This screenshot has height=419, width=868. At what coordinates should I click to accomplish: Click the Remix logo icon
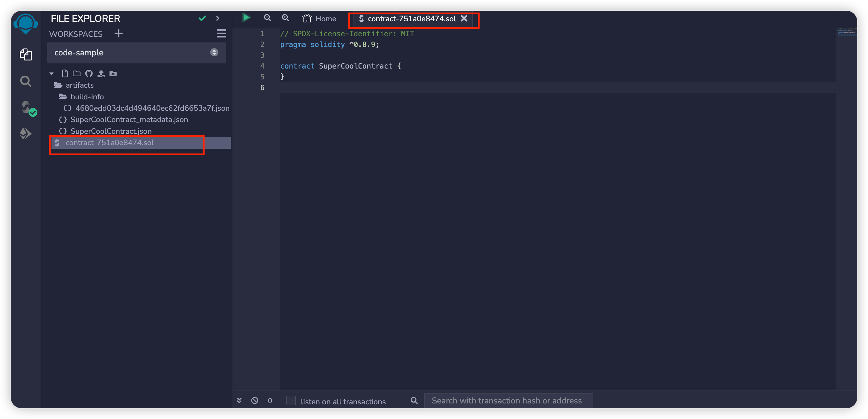[x=25, y=24]
